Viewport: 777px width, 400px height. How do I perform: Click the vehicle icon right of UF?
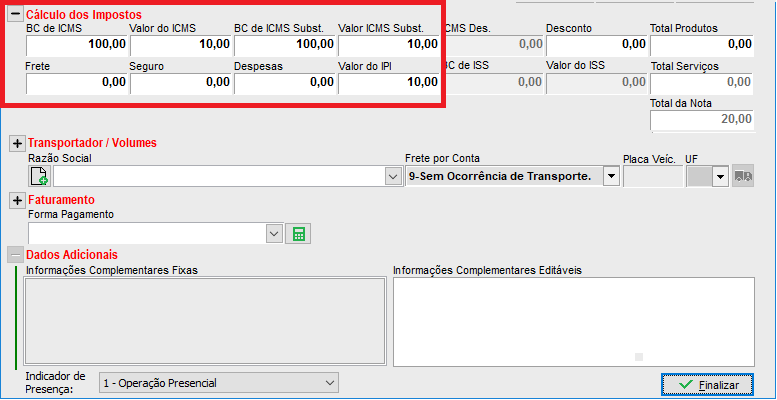click(x=742, y=176)
